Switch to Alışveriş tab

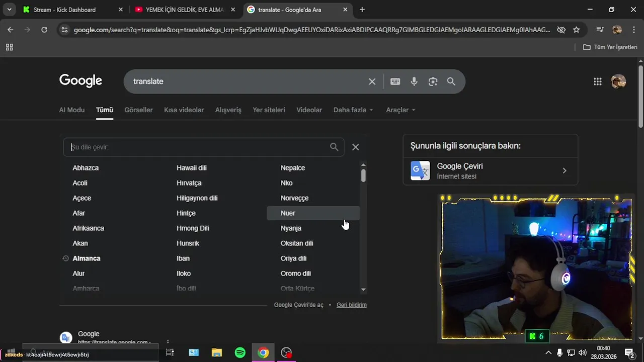(x=228, y=110)
